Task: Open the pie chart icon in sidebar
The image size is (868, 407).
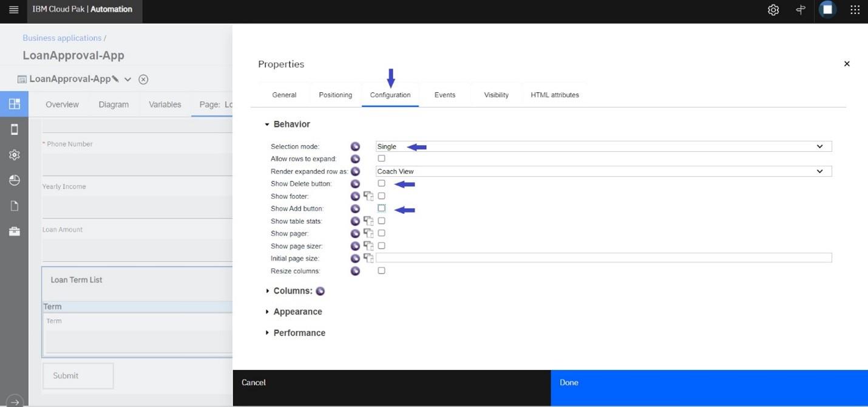Action: [x=14, y=180]
